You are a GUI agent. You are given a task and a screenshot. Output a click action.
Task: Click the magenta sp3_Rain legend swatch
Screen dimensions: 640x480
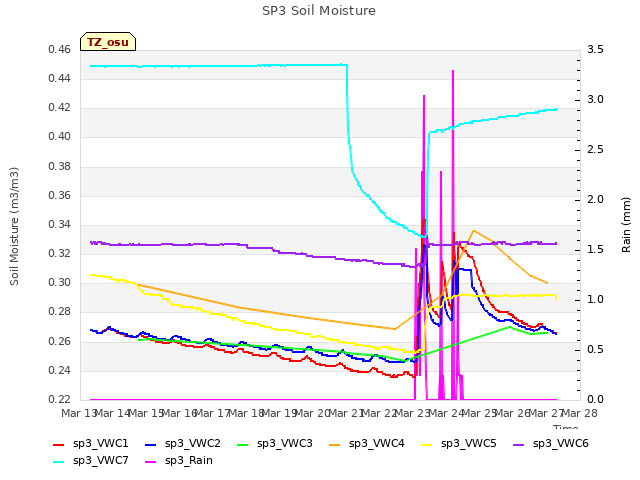coord(151,462)
